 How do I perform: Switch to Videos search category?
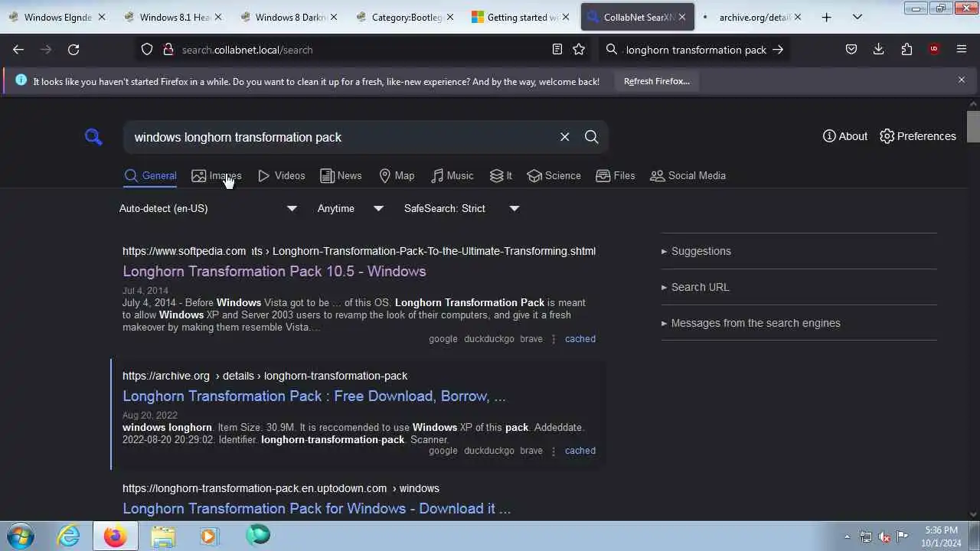(282, 175)
